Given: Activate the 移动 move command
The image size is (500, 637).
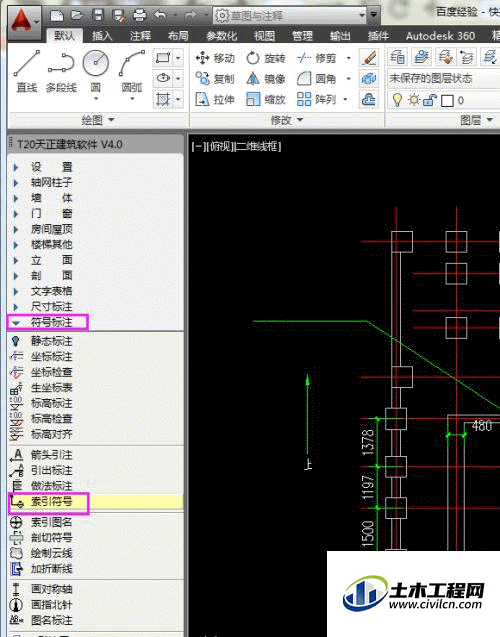Looking at the screenshot, I should pos(215,58).
